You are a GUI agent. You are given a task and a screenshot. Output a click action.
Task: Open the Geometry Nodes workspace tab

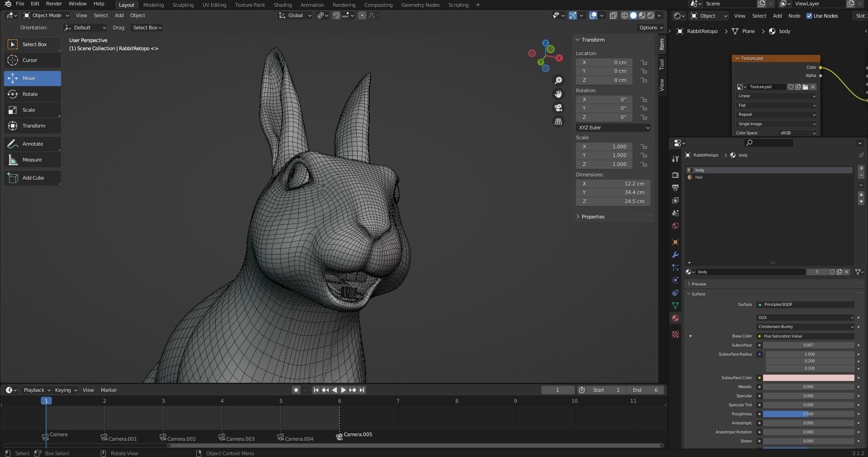pyautogui.click(x=420, y=5)
